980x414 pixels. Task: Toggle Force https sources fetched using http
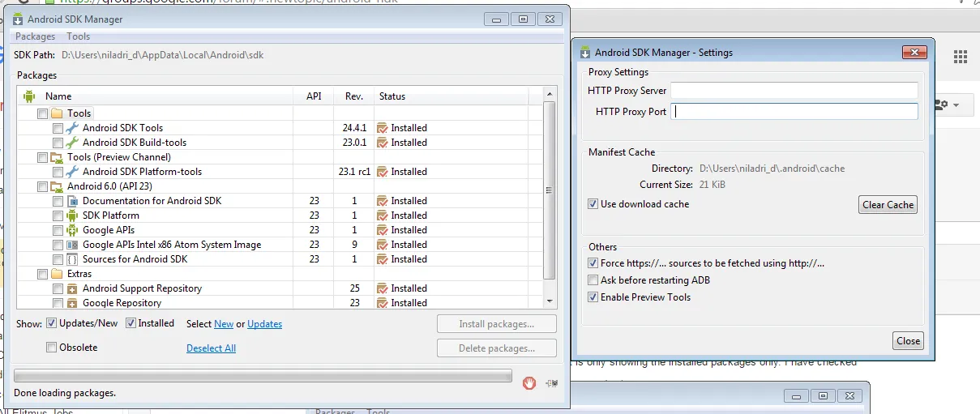[x=593, y=263]
